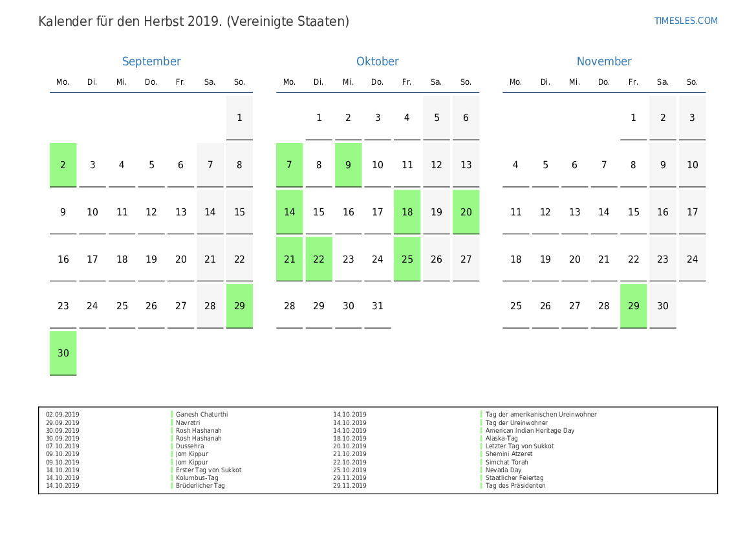Select highlighted September 2 date cell
Viewport: 756px width, 535px height.
click(x=63, y=165)
